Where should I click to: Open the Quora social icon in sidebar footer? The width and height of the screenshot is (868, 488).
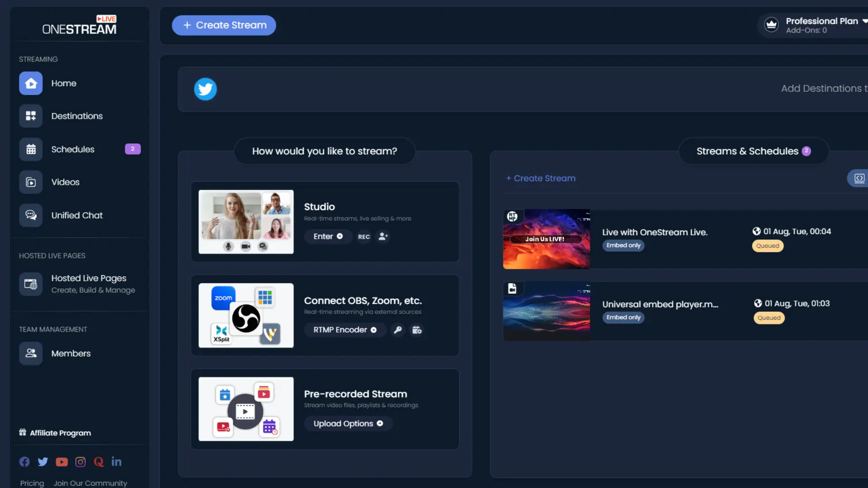pyautogui.click(x=99, y=462)
